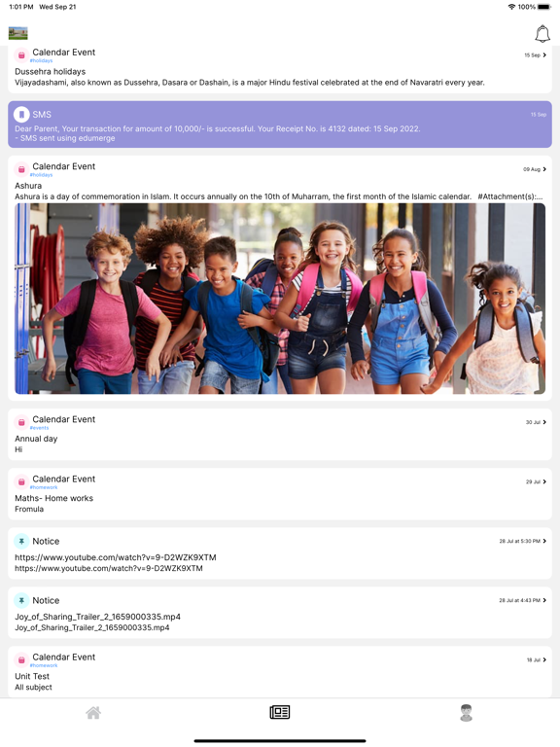
Task: Click the 'Fromula' description text
Action: point(29,510)
